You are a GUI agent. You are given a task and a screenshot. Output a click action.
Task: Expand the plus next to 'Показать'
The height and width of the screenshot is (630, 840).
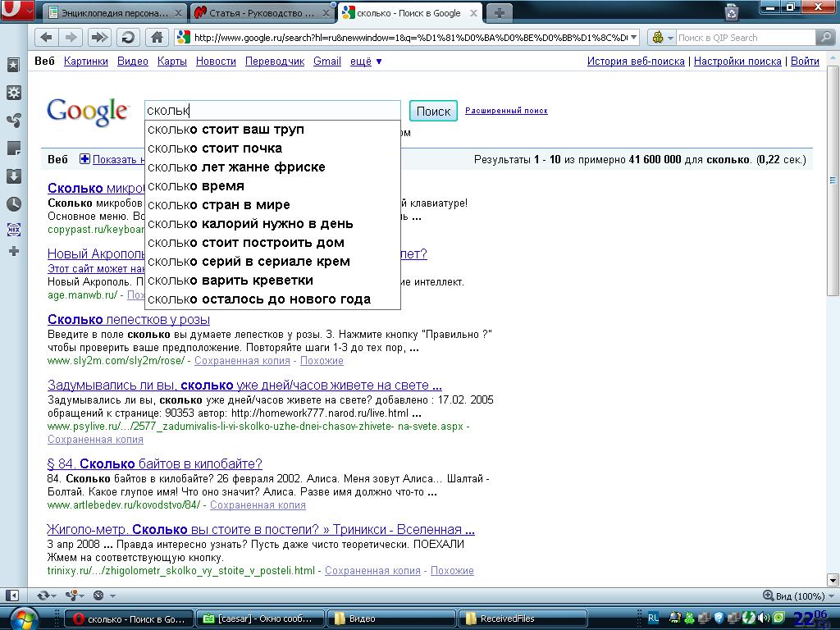(x=84, y=159)
